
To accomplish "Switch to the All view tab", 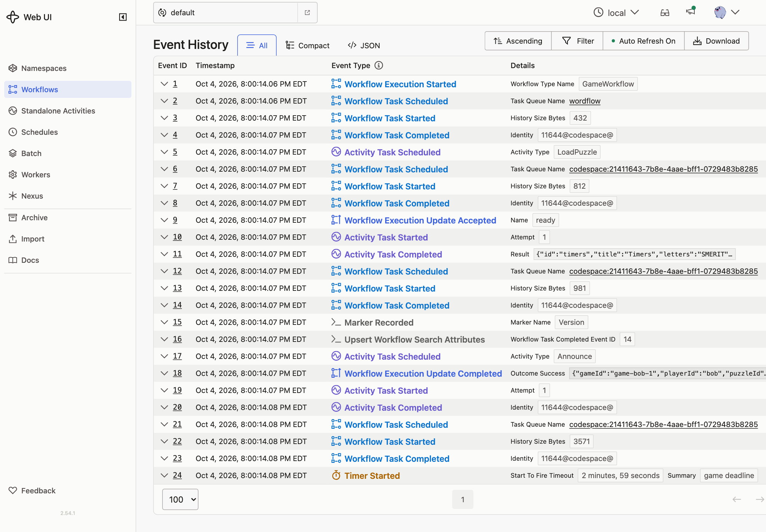I will pos(257,45).
